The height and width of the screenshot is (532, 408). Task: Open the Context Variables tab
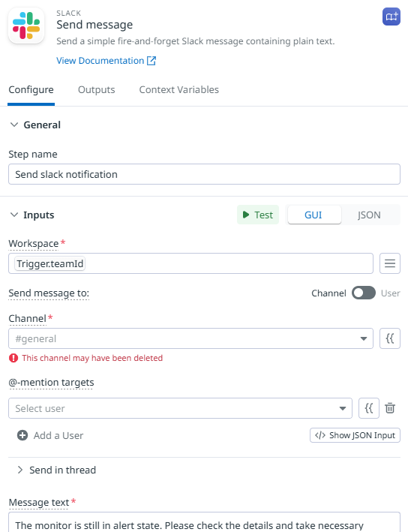click(178, 89)
